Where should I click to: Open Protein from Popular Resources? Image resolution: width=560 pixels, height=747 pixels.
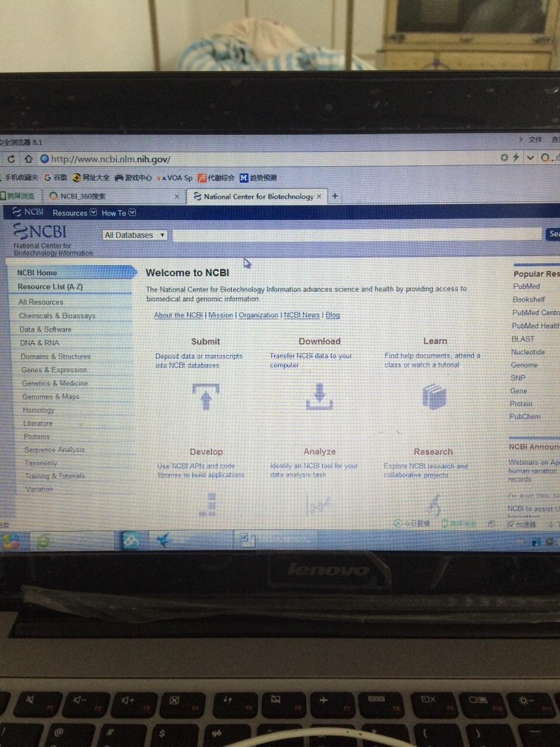[520, 403]
